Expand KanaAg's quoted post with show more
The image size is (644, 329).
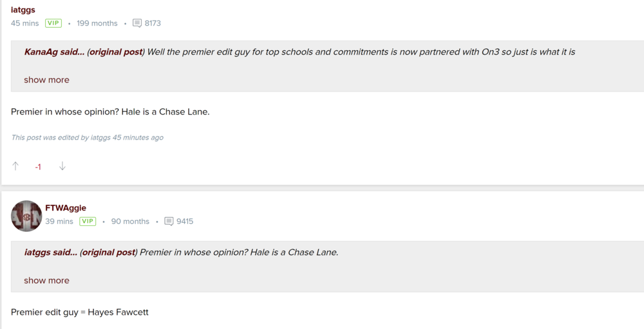(46, 80)
